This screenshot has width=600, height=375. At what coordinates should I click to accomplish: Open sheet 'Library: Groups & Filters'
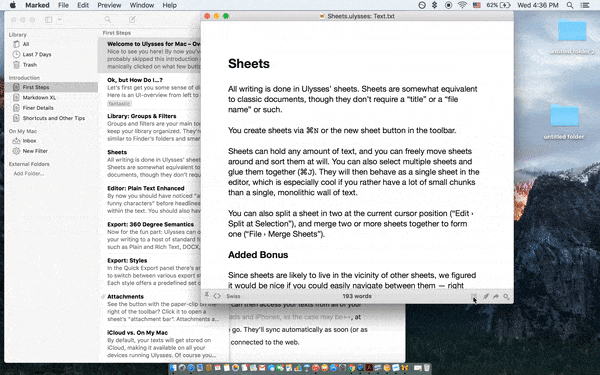pos(150,127)
